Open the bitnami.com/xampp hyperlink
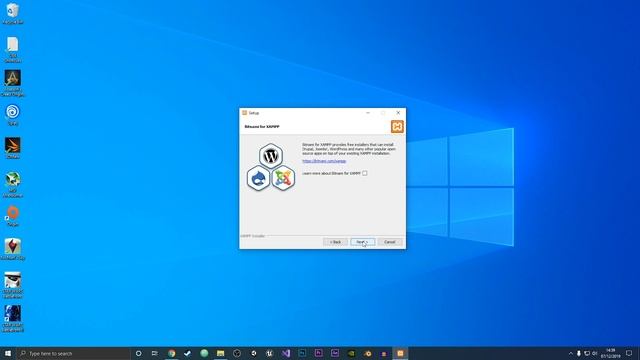 [x=324, y=161]
